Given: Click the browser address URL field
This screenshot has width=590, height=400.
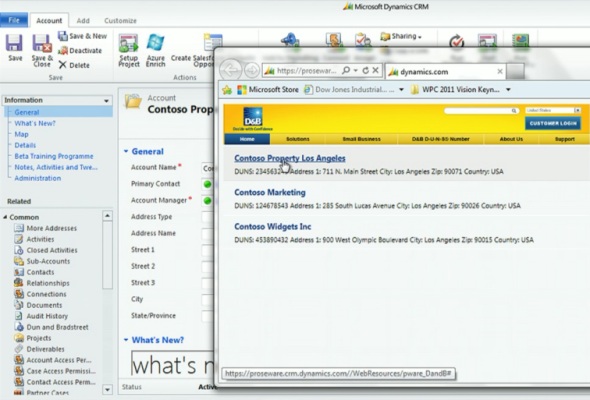Looking at the screenshot, I should point(307,70).
